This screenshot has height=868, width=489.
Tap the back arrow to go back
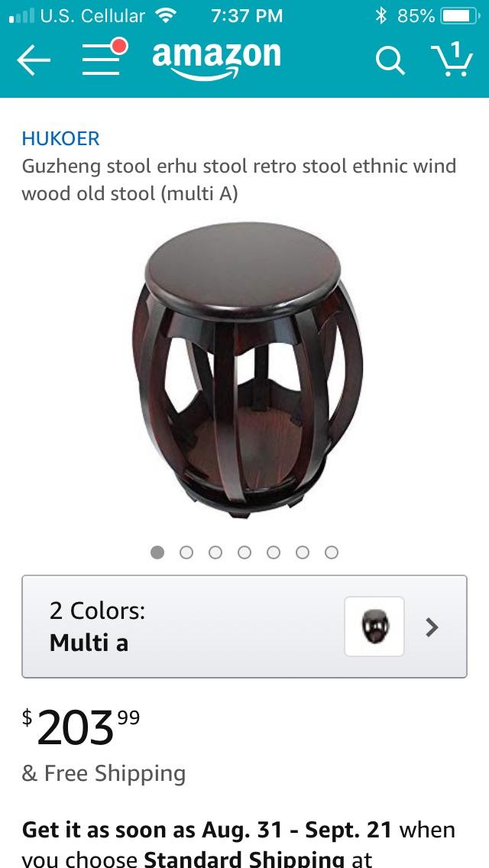pos(32,59)
